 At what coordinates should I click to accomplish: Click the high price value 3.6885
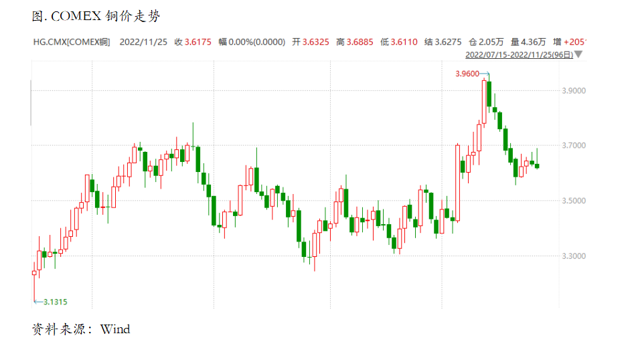[360, 41]
